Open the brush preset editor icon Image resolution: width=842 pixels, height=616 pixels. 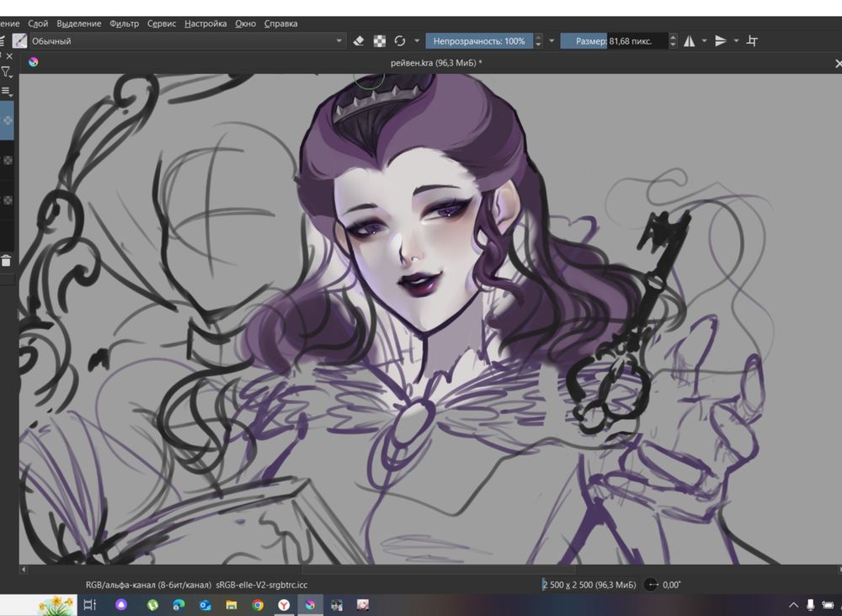(x=19, y=40)
